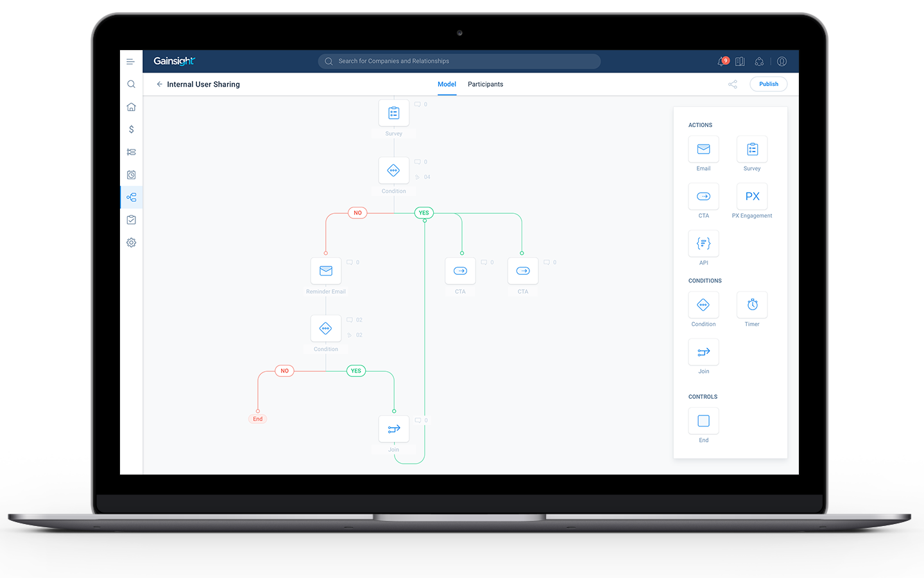924x578 pixels.
Task: Click the Email action icon in the panel
Action: click(x=703, y=150)
